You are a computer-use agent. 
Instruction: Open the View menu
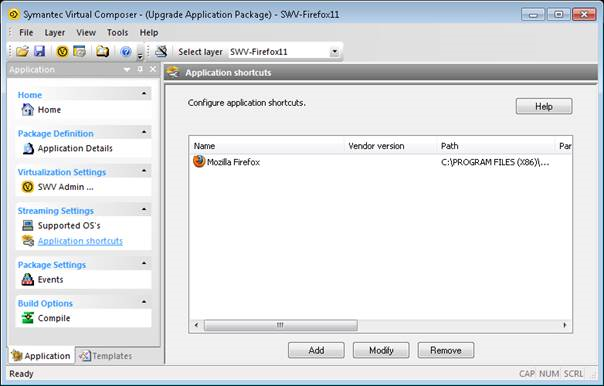click(x=86, y=33)
